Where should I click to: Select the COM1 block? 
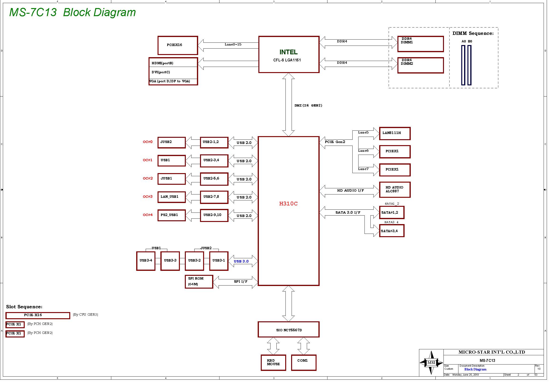(304, 363)
